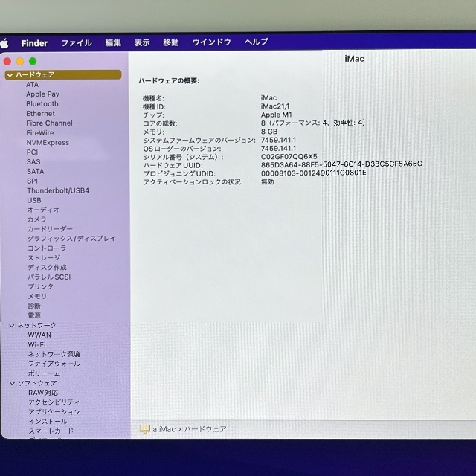Select Apple Pay in the sidebar

[42, 94]
